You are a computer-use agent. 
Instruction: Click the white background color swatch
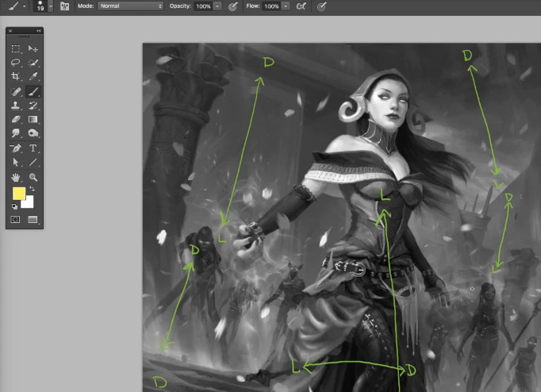(29, 202)
